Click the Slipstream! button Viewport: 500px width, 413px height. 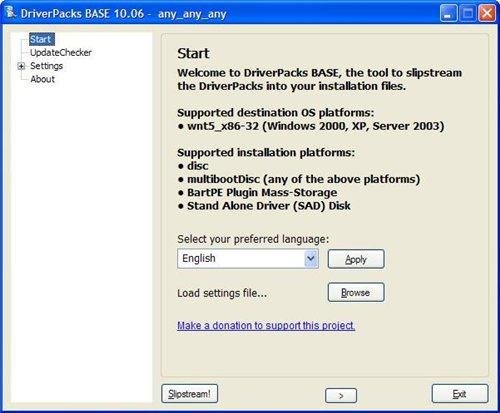(190, 394)
